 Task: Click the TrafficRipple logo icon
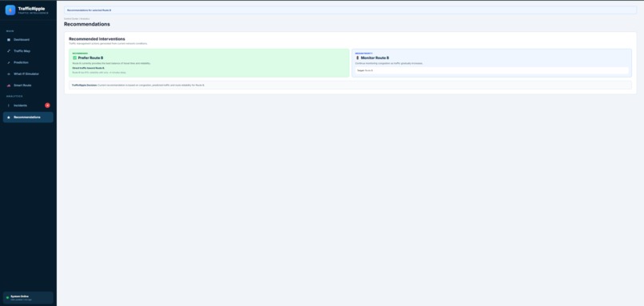point(10,10)
